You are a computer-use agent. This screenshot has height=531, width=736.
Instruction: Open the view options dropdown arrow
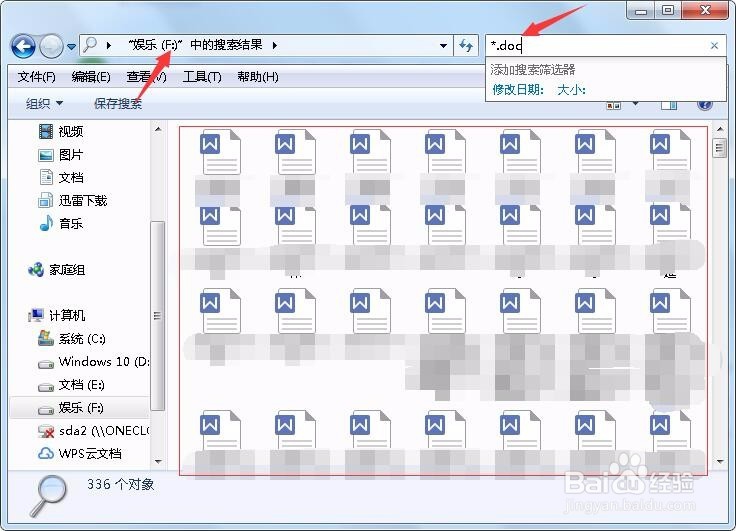click(x=635, y=104)
